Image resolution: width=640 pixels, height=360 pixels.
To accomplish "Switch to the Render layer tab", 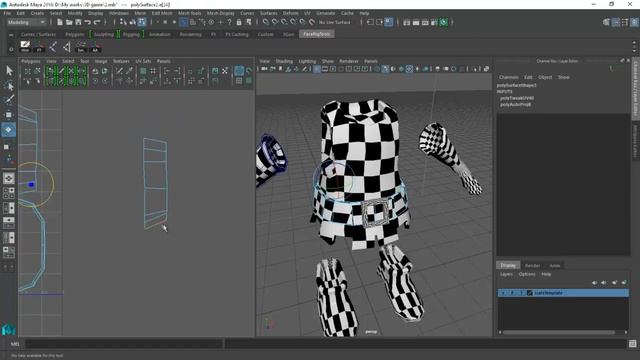I will click(x=532, y=265).
